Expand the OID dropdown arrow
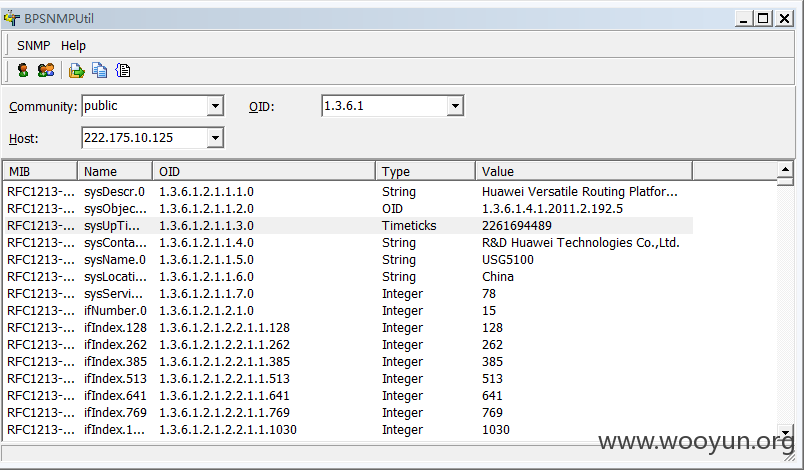Screen dimensions: 804x470 tap(455, 106)
